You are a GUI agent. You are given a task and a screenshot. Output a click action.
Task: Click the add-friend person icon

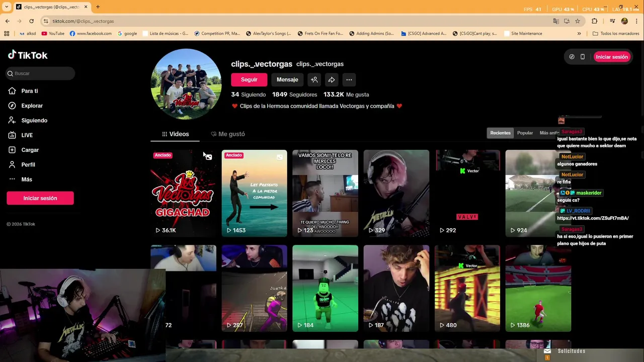pos(314,79)
